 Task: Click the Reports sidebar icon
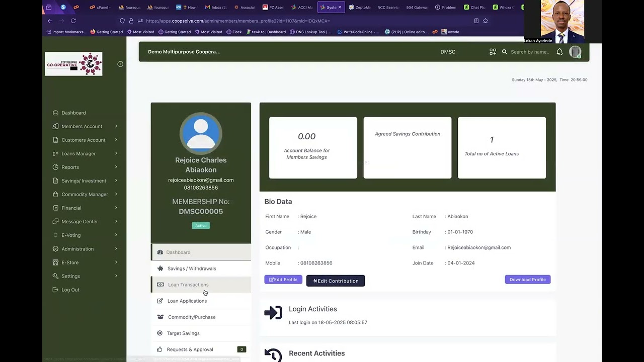pyautogui.click(x=55, y=167)
